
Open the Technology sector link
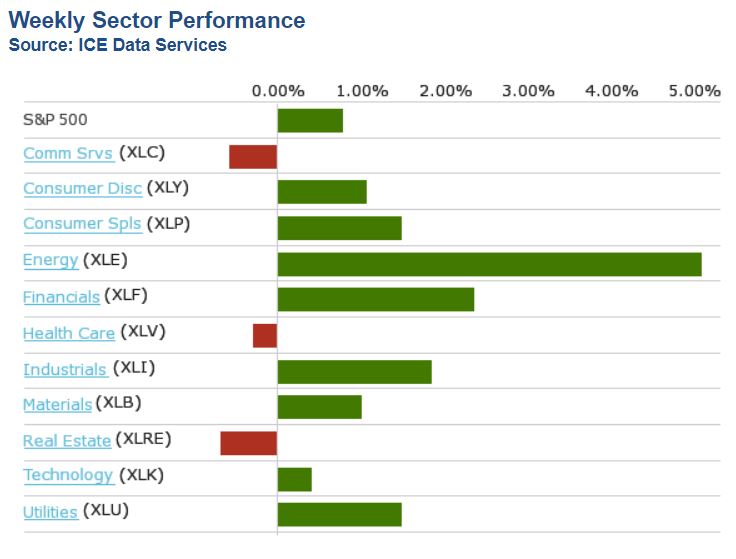tap(68, 475)
